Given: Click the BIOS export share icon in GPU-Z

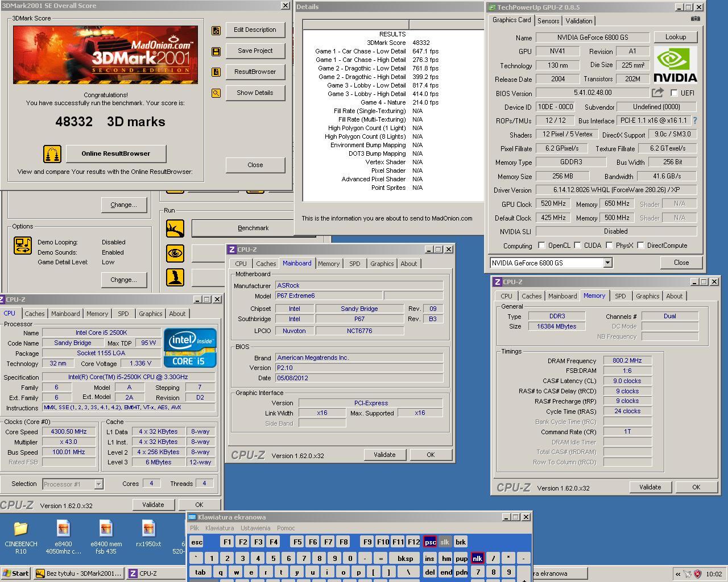Looking at the screenshot, I should pos(657,93).
